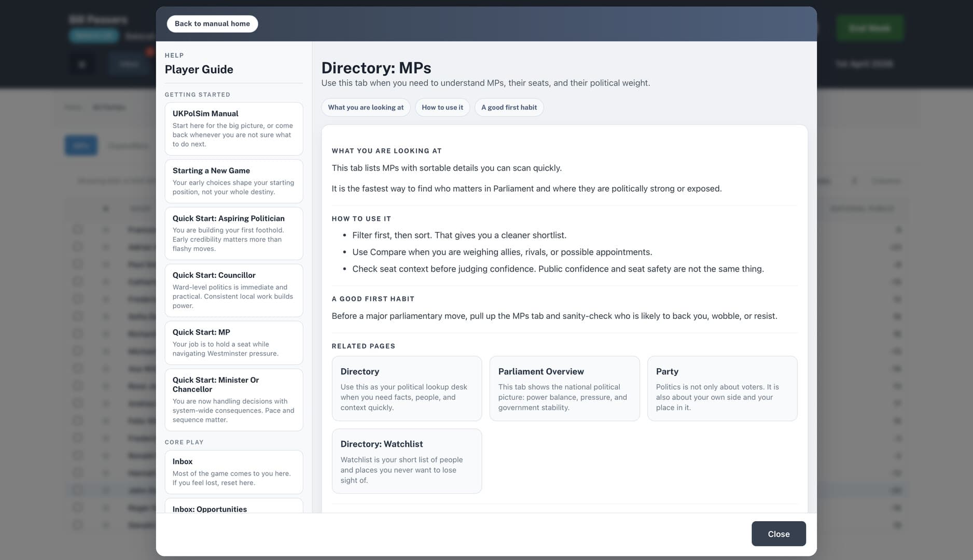Click the green button in top-right header

pyautogui.click(x=870, y=28)
